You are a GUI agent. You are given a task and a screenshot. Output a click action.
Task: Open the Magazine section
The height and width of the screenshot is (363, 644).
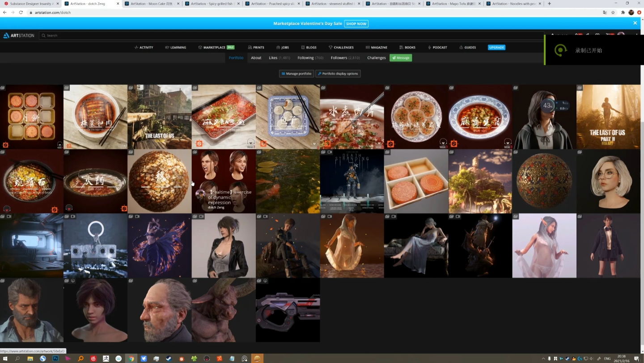(377, 47)
